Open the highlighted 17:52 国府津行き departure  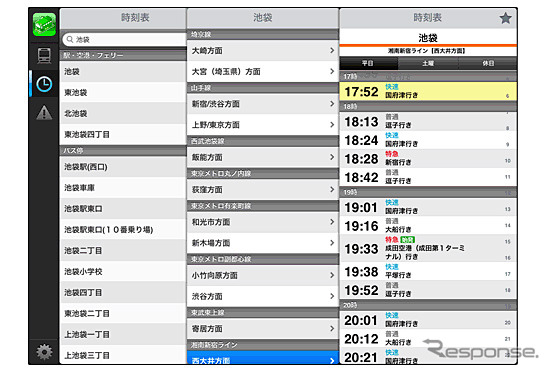[428, 91]
